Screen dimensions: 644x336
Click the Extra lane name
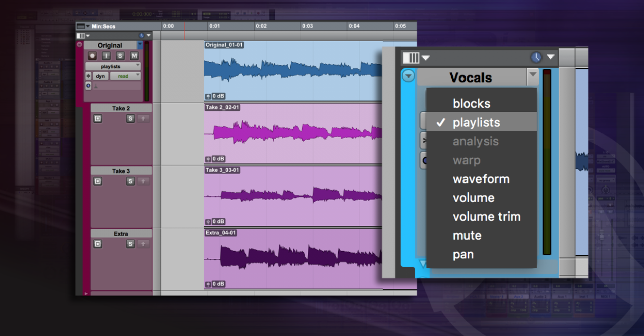pos(121,234)
